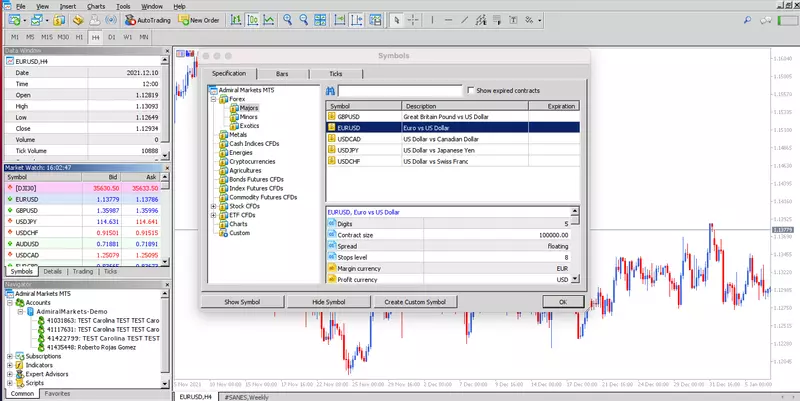Viewport: 800px width, 401px height.
Task: Switch chart to candlestick view icon
Action: tap(253, 20)
